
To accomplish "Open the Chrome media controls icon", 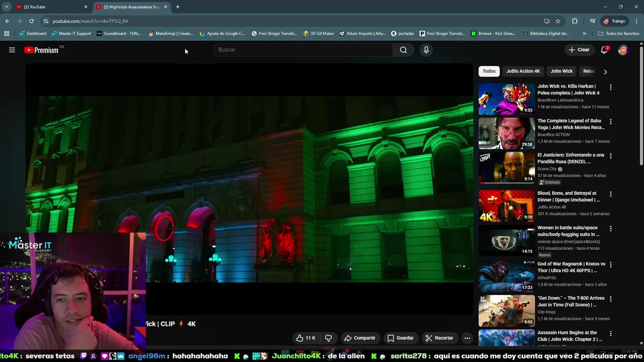I will tap(592, 21).
